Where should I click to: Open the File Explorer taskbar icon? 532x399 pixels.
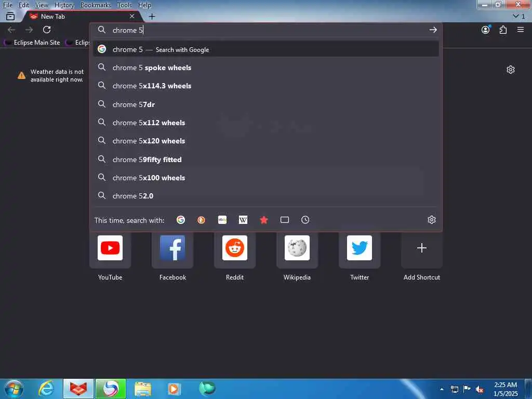(x=143, y=389)
